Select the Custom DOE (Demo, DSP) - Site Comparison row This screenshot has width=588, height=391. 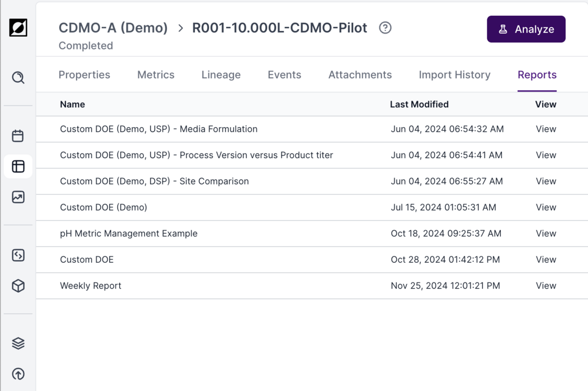[154, 181]
